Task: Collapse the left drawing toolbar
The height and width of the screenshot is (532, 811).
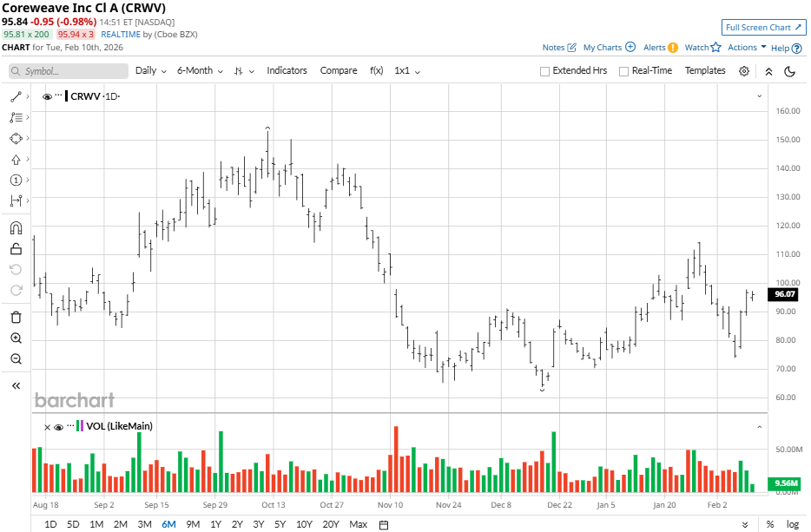Action: 16,385
